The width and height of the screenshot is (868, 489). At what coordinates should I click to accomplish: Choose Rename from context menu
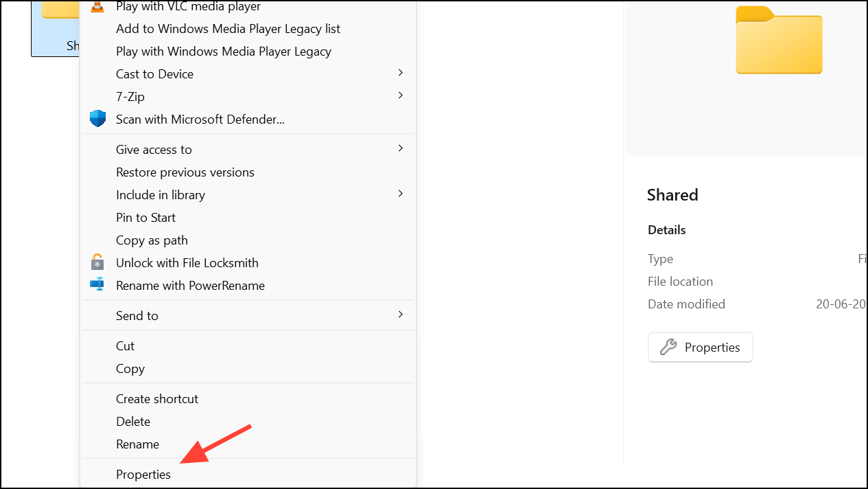click(x=248, y=444)
